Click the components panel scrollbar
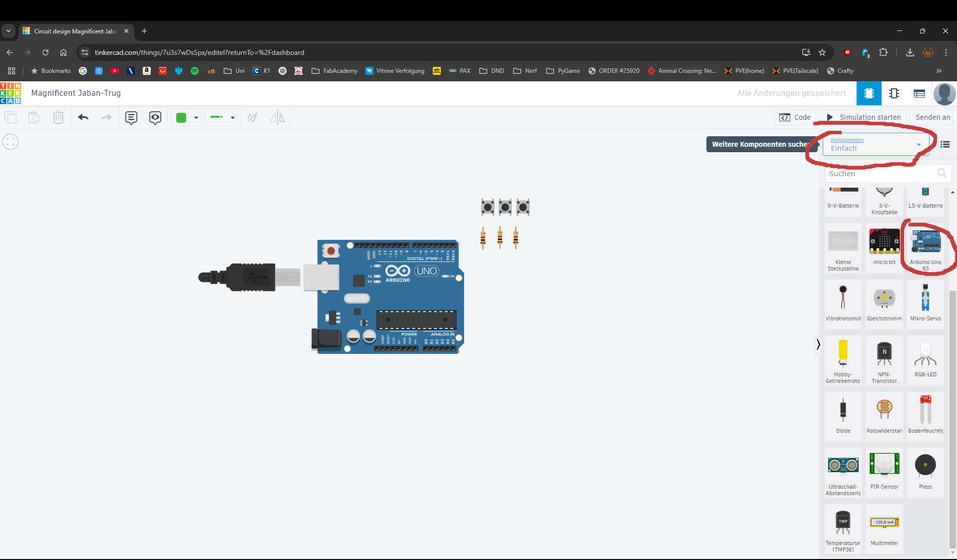The image size is (957, 560). tap(953, 419)
